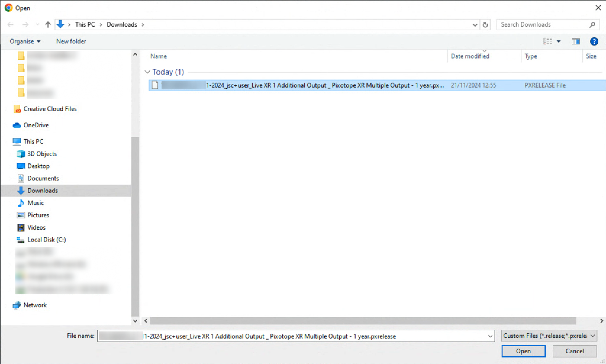Viewport: 606px width, 364px height.
Task: Click the Cancel button
Action: pos(574,351)
